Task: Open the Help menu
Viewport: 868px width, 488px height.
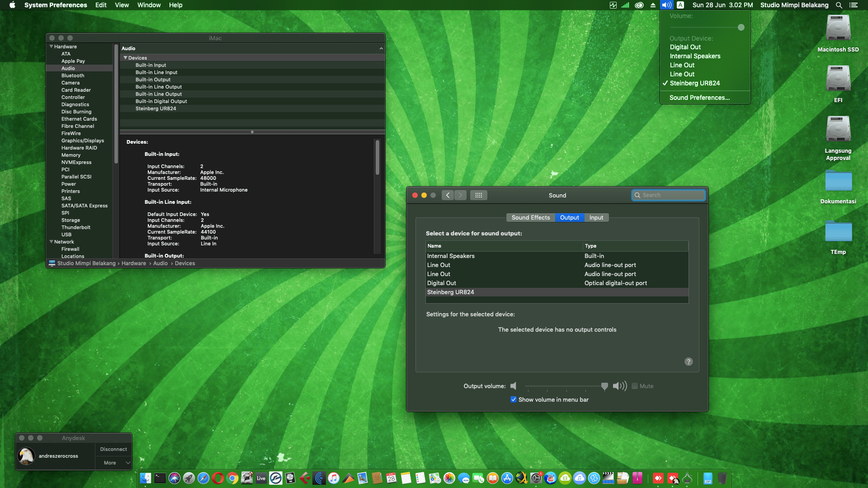Action: [175, 5]
